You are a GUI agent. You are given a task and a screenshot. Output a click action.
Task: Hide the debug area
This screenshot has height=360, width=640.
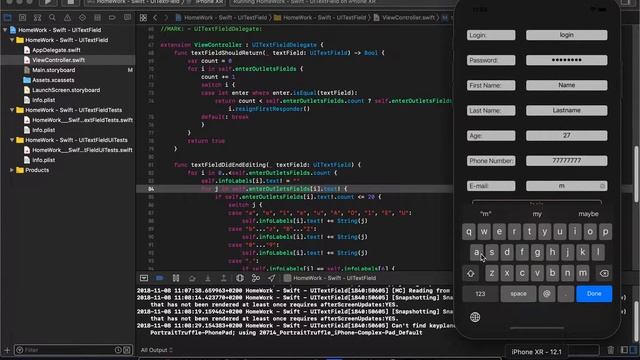(x=144, y=278)
